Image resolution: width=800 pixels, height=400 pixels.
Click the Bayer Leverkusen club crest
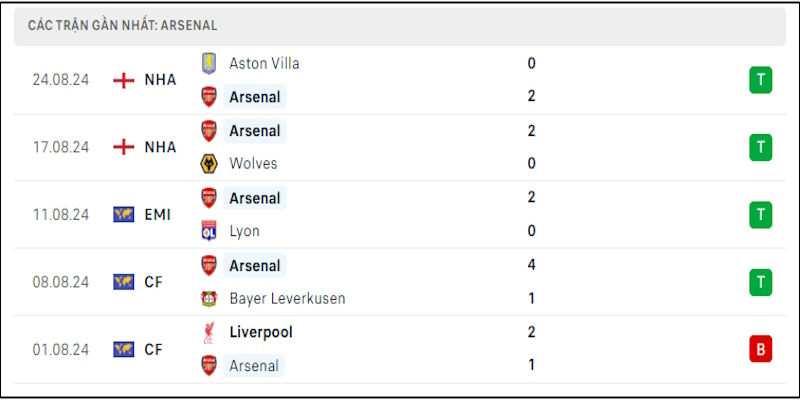pyautogui.click(x=209, y=298)
